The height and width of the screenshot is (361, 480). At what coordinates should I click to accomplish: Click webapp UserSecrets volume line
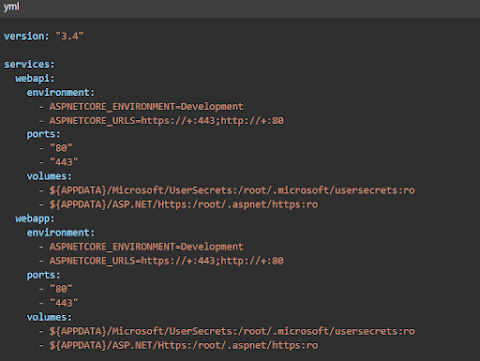232,331
